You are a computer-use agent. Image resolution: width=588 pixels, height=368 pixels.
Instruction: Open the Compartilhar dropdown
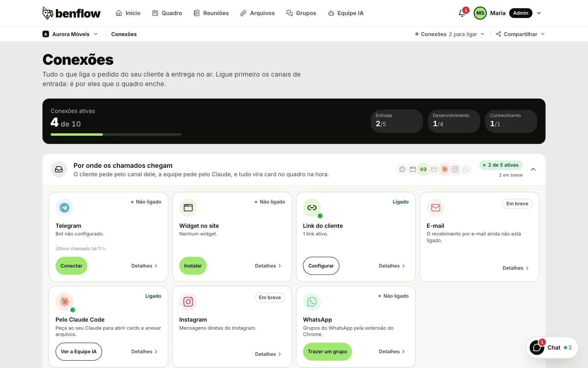coord(520,34)
